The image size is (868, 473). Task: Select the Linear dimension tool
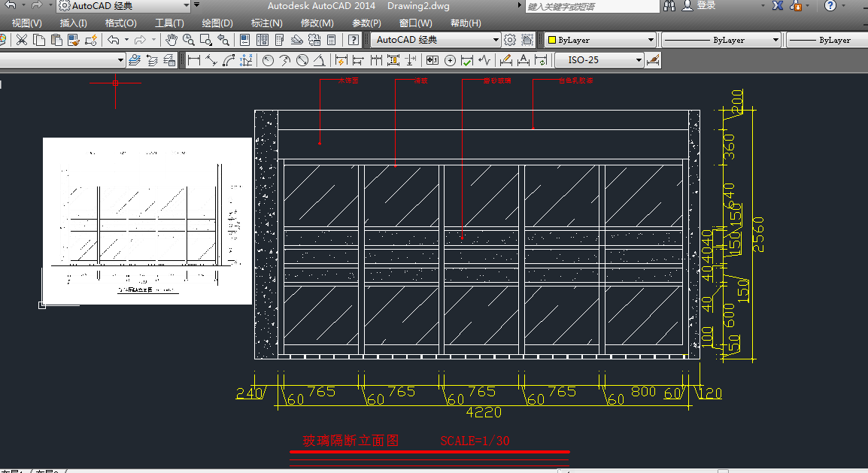tap(193, 60)
